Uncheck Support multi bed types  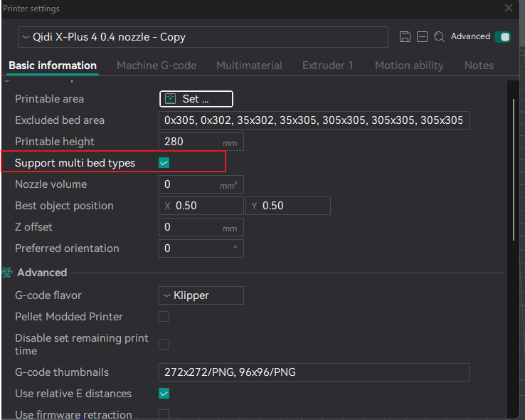164,163
